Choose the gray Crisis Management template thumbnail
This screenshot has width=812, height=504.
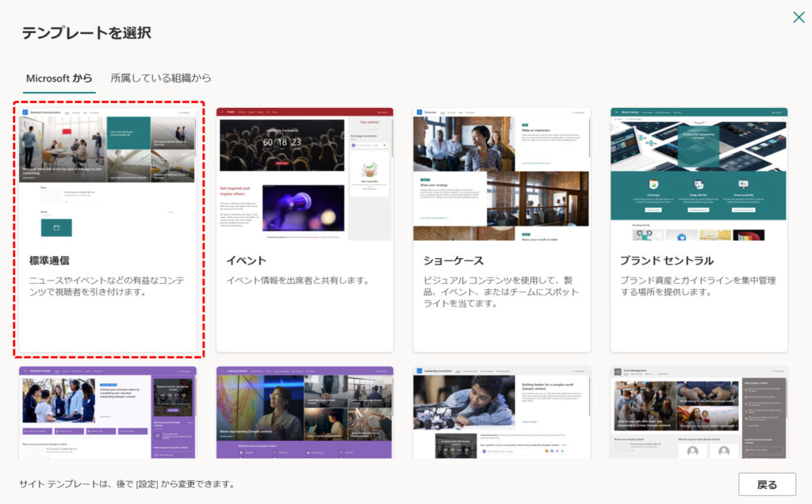(699, 412)
